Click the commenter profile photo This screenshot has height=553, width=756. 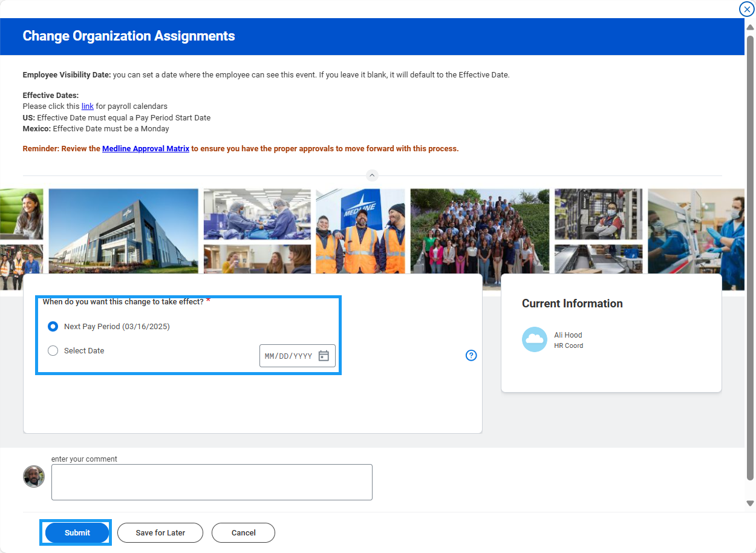[x=34, y=476]
